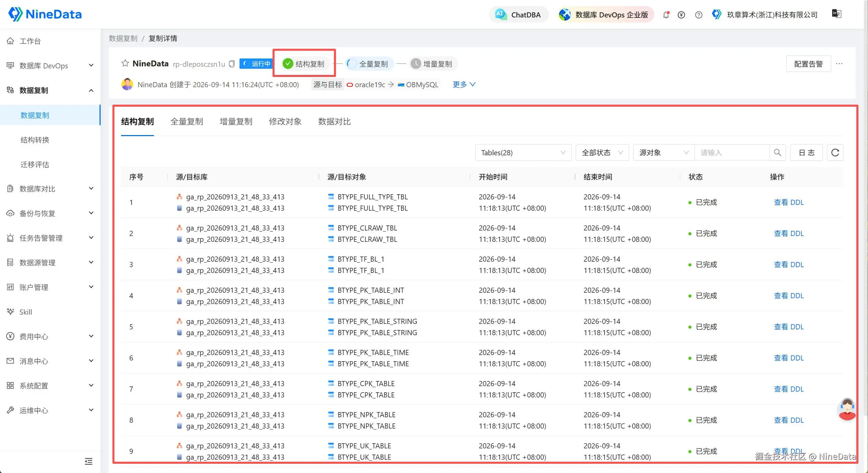868x473 pixels.
Task: Expand the 数据库 DevOps sidebar menu
Action: [50, 66]
